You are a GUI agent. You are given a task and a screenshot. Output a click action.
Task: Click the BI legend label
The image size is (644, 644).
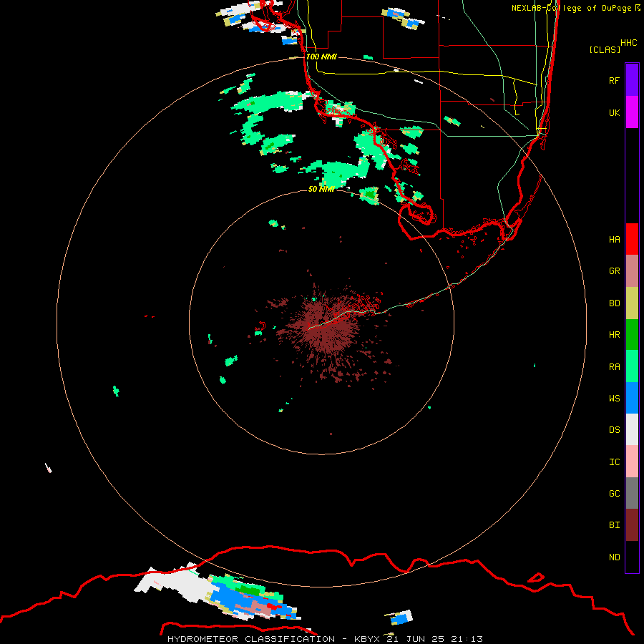click(614, 525)
